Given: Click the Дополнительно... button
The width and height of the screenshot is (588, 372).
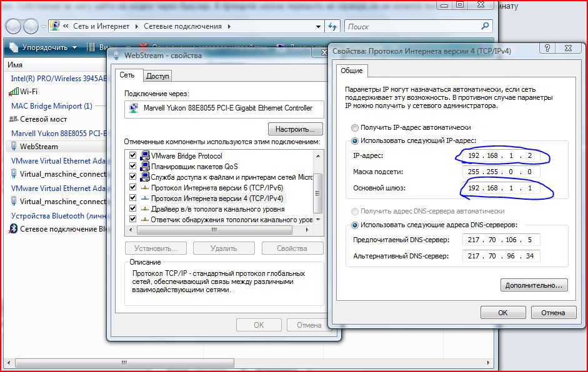Looking at the screenshot, I should tap(534, 285).
